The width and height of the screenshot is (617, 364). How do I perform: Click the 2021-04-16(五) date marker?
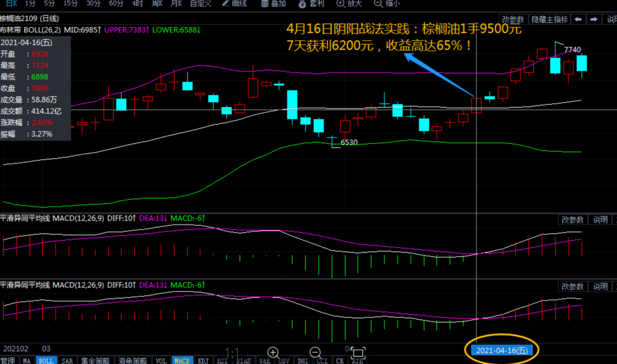pos(500,350)
